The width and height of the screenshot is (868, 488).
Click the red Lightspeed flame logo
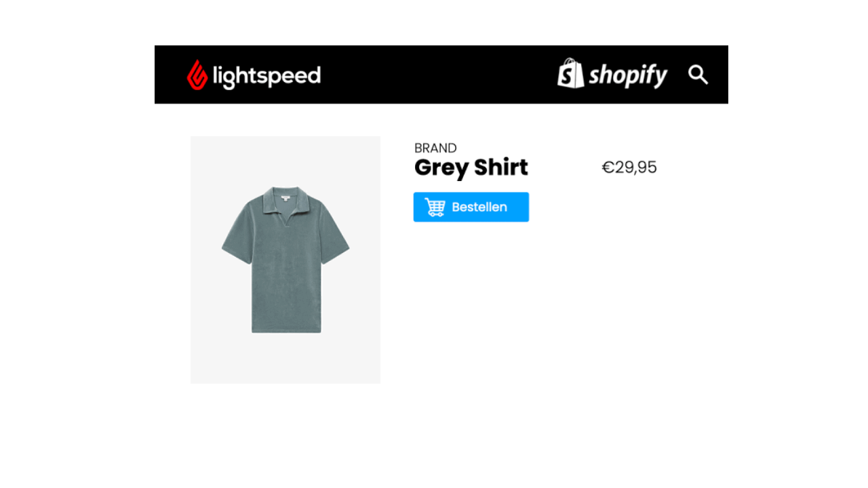pos(197,75)
